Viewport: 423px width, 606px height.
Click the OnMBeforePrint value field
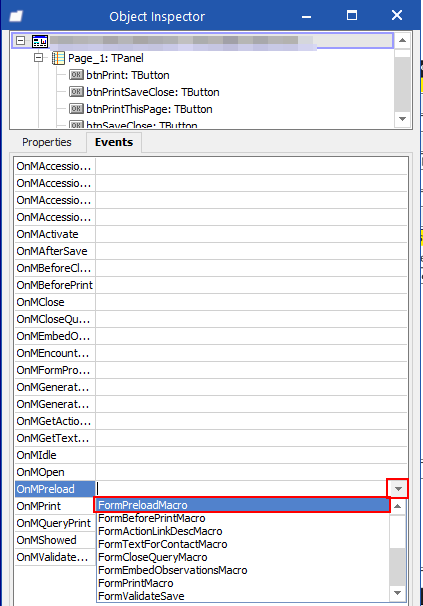[x=251, y=285]
